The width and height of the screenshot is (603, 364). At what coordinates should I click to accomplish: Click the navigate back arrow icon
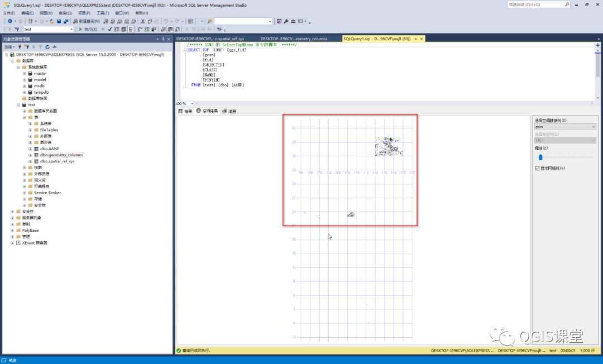(9, 21)
